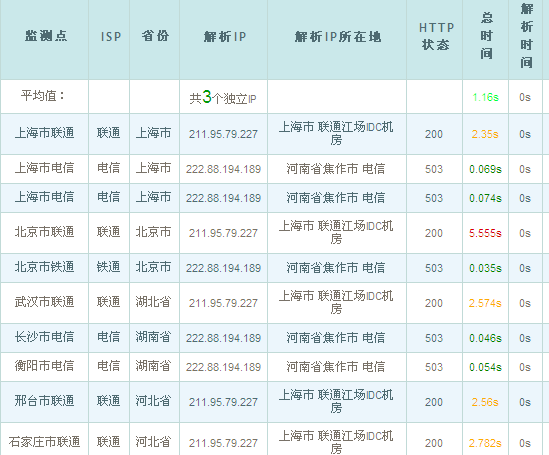Open the 武汉市联通 monitoring point

coord(44,302)
